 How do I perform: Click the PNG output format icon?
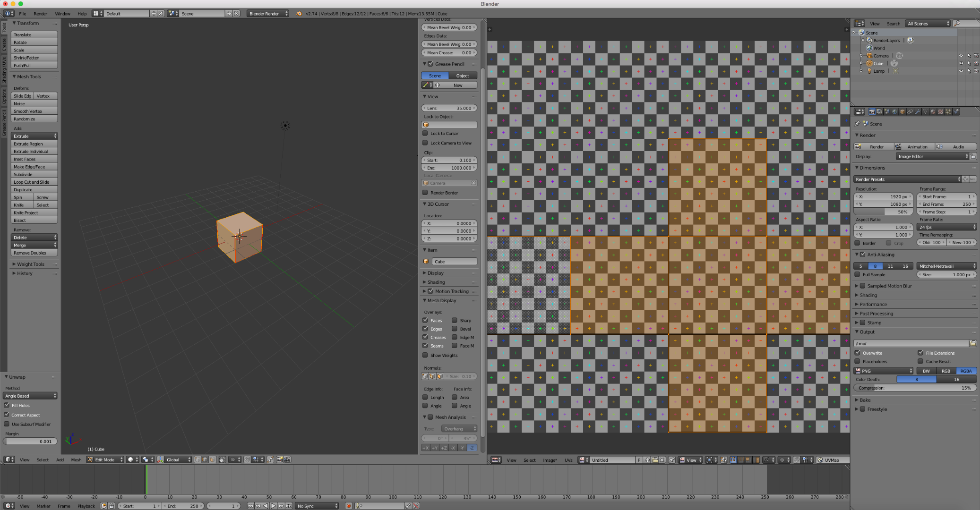point(858,371)
